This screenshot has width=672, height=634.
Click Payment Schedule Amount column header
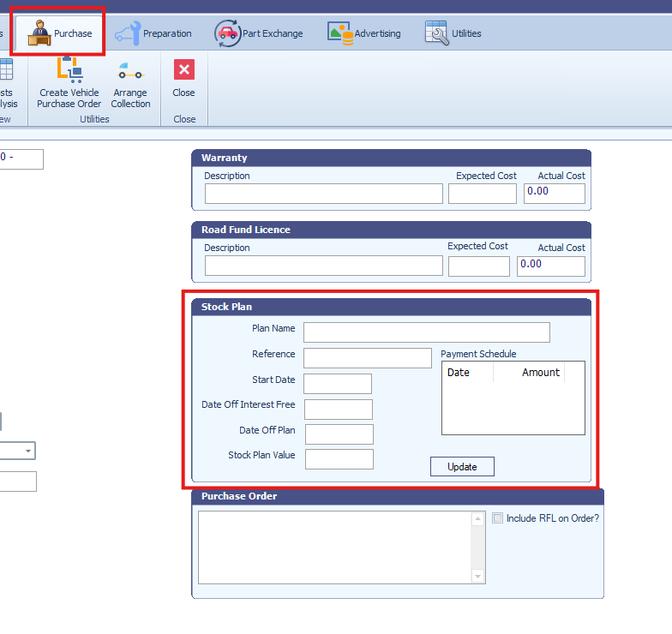tap(529, 372)
